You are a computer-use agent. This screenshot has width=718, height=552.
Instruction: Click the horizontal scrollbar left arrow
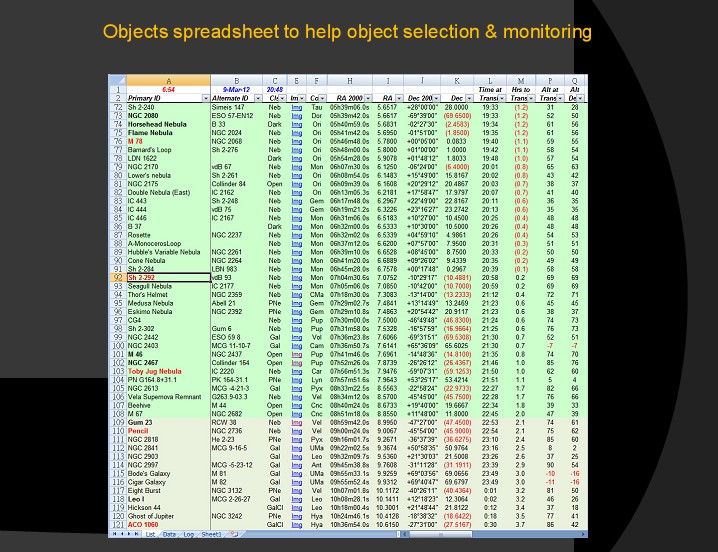[x=405, y=534]
